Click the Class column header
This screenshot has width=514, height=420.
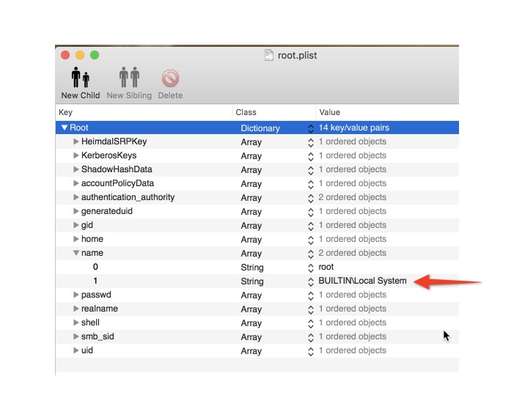[273, 113]
